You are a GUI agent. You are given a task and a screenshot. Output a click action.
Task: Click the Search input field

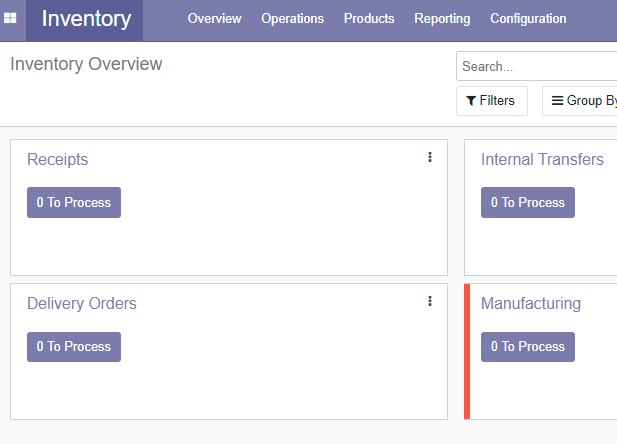click(537, 66)
